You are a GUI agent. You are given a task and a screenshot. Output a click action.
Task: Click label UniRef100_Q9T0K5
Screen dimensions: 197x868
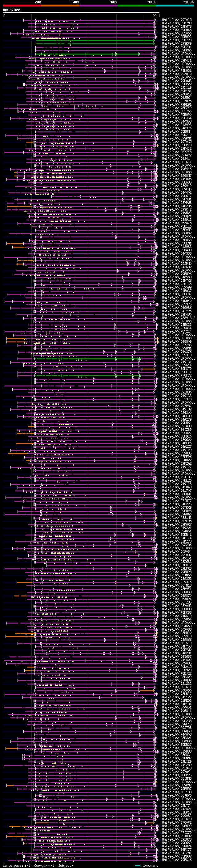click(x=177, y=142)
